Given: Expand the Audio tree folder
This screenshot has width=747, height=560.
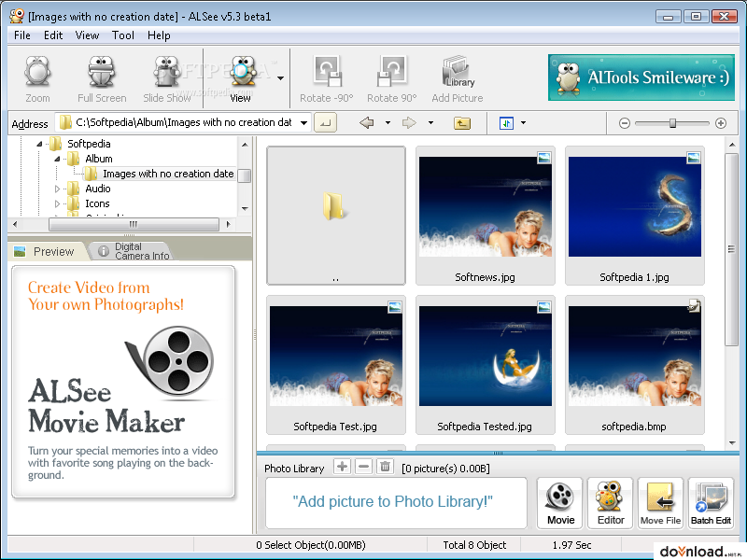Looking at the screenshot, I should click(x=57, y=189).
